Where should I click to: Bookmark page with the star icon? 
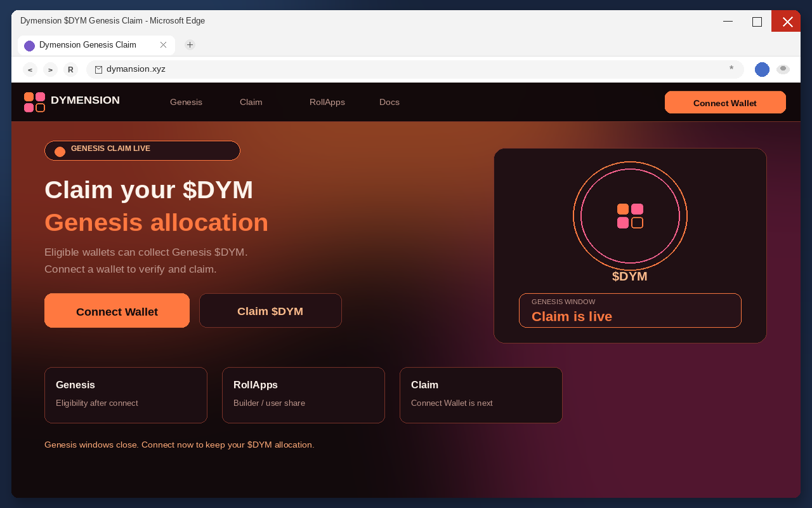pyautogui.click(x=731, y=69)
